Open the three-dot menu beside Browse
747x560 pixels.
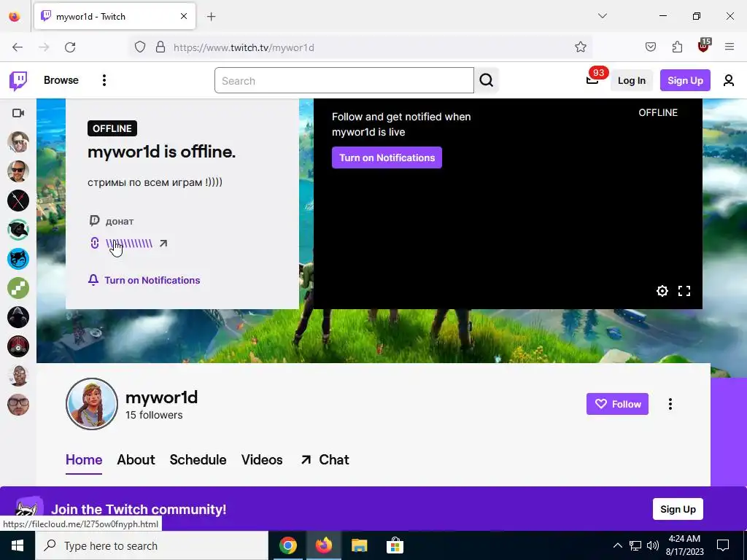(x=104, y=80)
